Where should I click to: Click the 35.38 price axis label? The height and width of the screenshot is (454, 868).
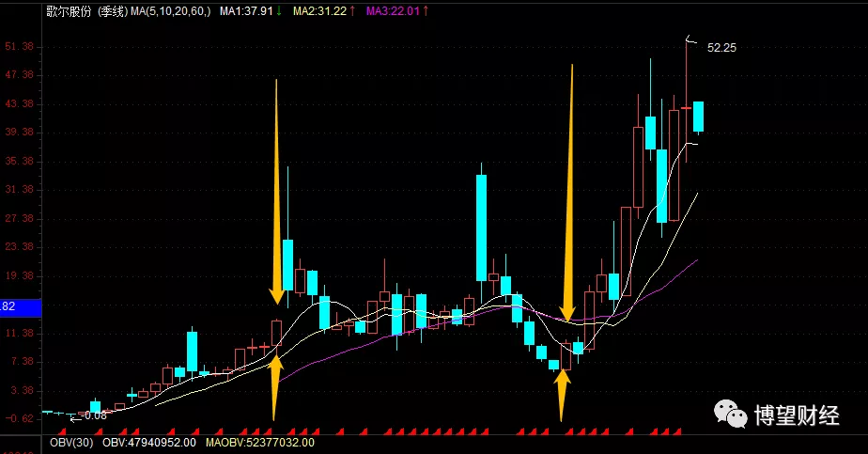20,161
